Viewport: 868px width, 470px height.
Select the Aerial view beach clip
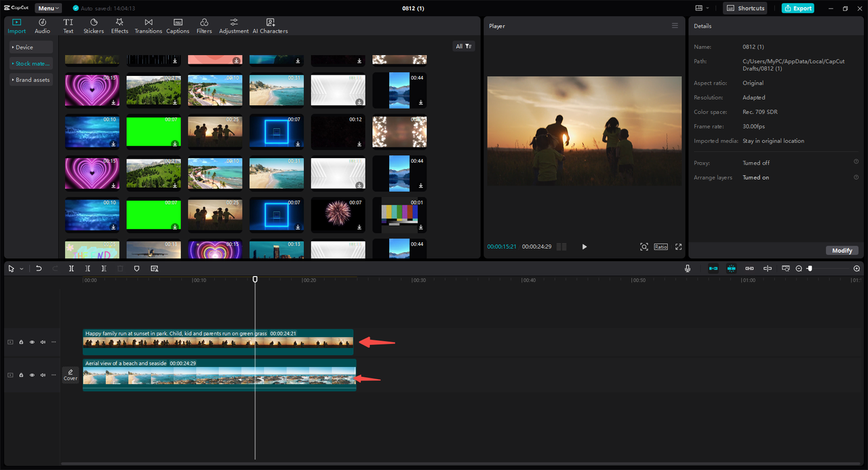click(219, 375)
